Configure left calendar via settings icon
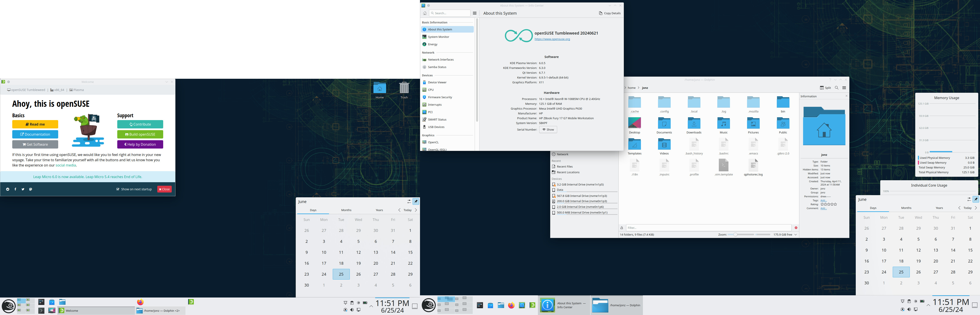 409,201
